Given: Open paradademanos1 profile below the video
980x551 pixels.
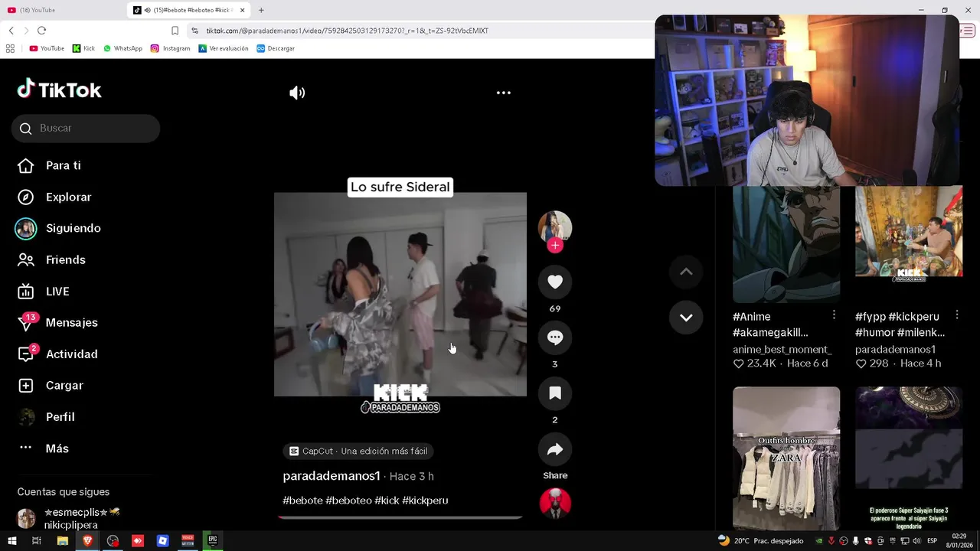Looking at the screenshot, I should (332, 476).
